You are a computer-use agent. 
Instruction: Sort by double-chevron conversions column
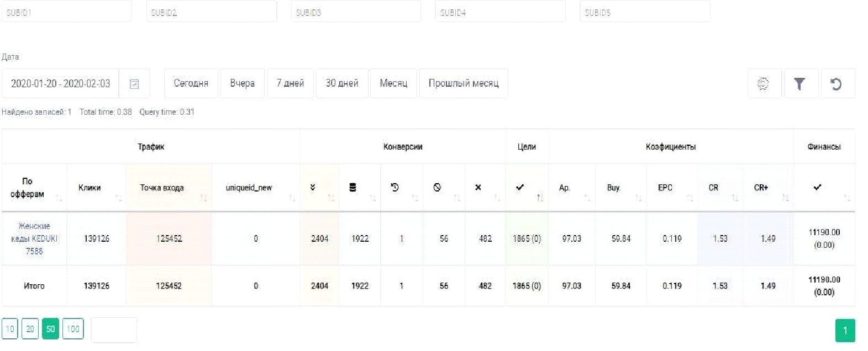pos(319,188)
